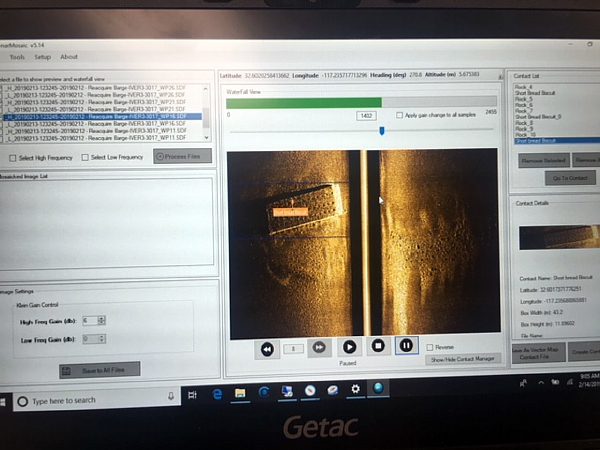Click the file list scrollbar thumb
Screen dimensions: 600x450
point(206,118)
